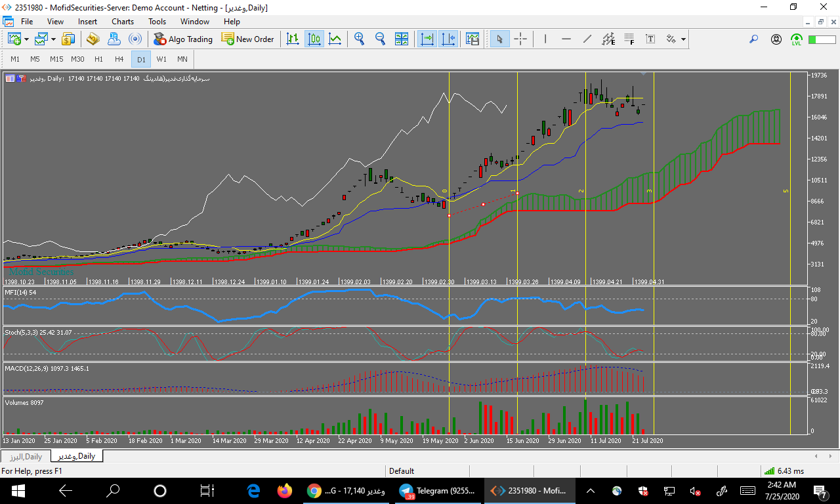Select the text label tool
Screen dimensions: 840x504
point(650,39)
